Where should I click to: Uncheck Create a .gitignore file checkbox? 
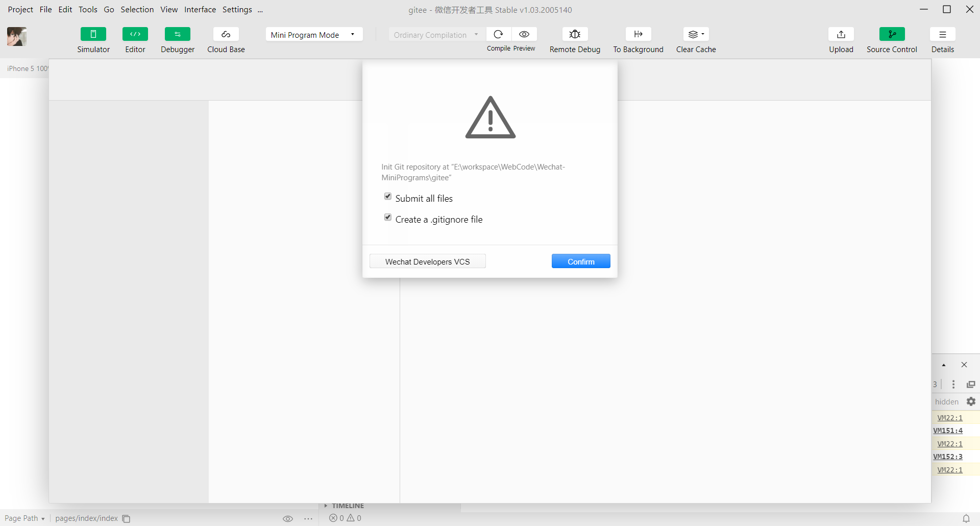click(x=388, y=218)
